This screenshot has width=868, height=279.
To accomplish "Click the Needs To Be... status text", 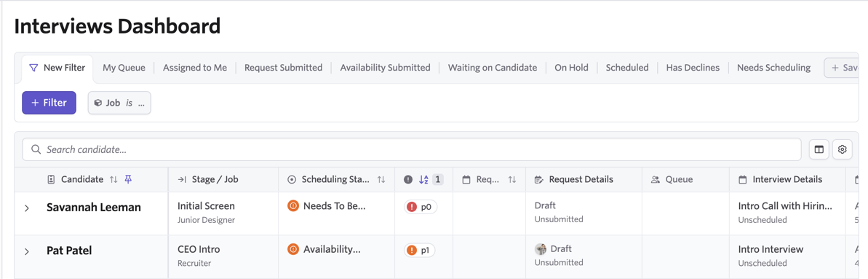I will (335, 205).
